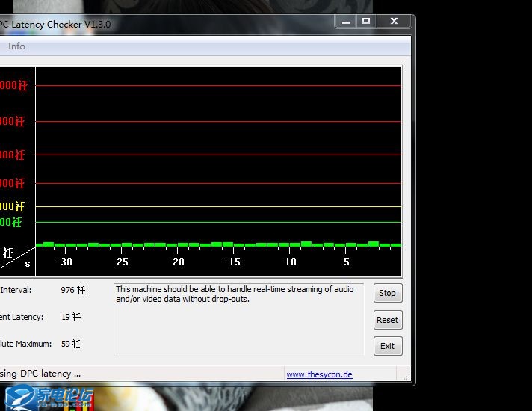This screenshot has height=411, width=532.
Task: Hit the Exit button
Action: point(387,346)
